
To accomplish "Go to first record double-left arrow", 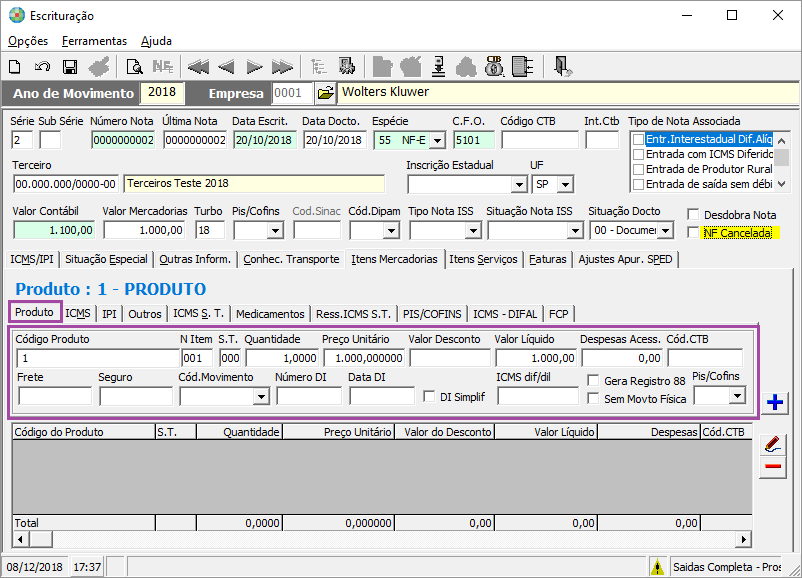I will [x=198, y=66].
